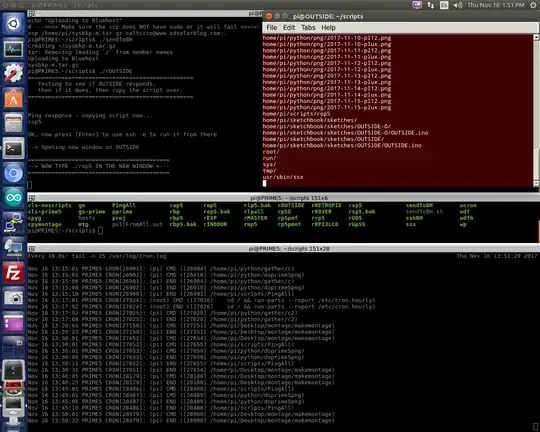Click the pi@PRIME5 ~/scripts 151x28 title bar
Viewport: 540px width, 432px height.
click(283, 248)
